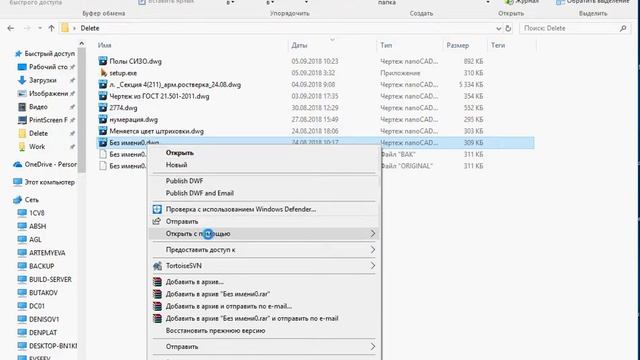The height and width of the screenshot is (360, 640).
Task: Expand Предоставить доступ к submenu
Action: click(x=264, y=250)
